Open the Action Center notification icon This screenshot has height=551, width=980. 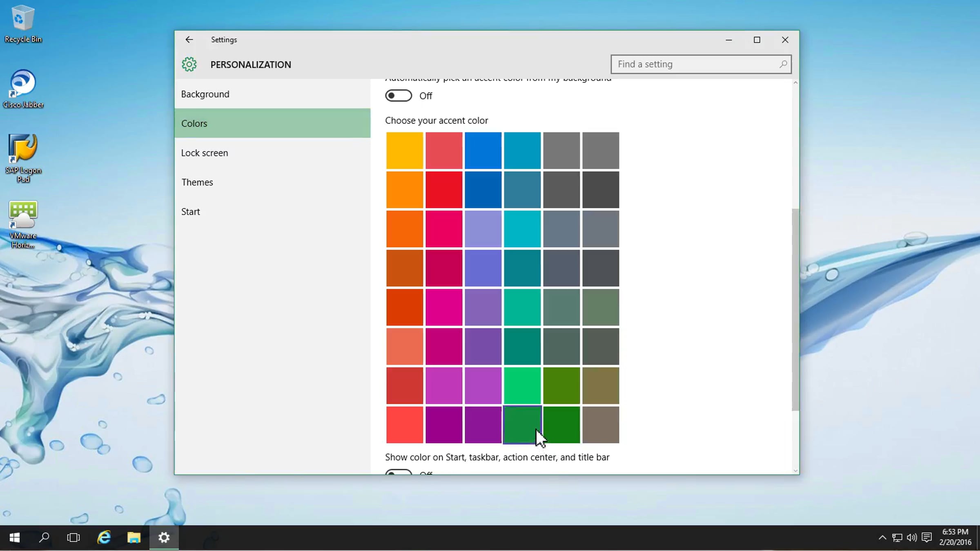pos(927,538)
